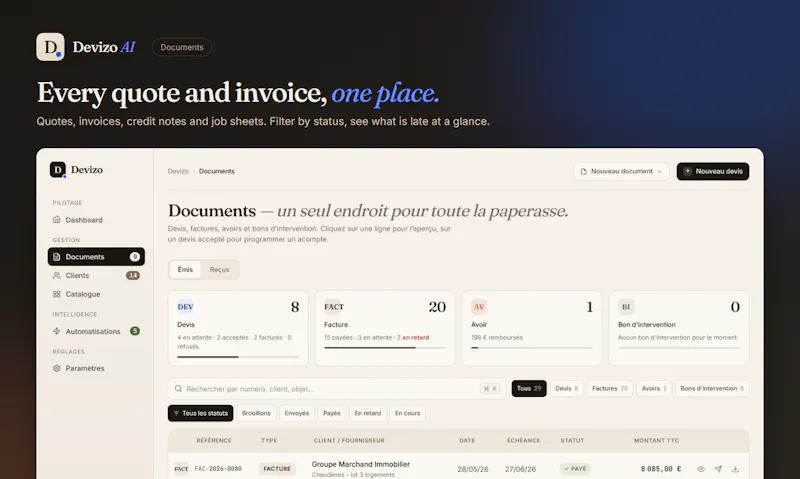Click the DATE column header
Image resolution: width=800 pixels, height=479 pixels.
point(467,440)
